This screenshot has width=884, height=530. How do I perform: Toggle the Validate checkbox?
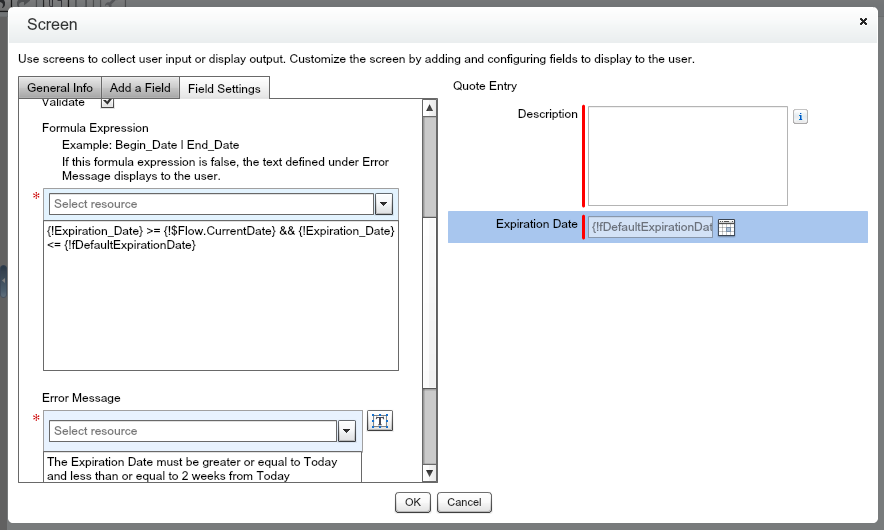point(108,102)
